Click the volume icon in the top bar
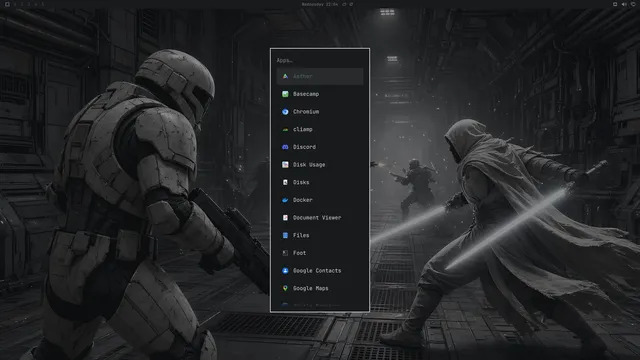This screenshot has height=360, width=640. (624, 4)
